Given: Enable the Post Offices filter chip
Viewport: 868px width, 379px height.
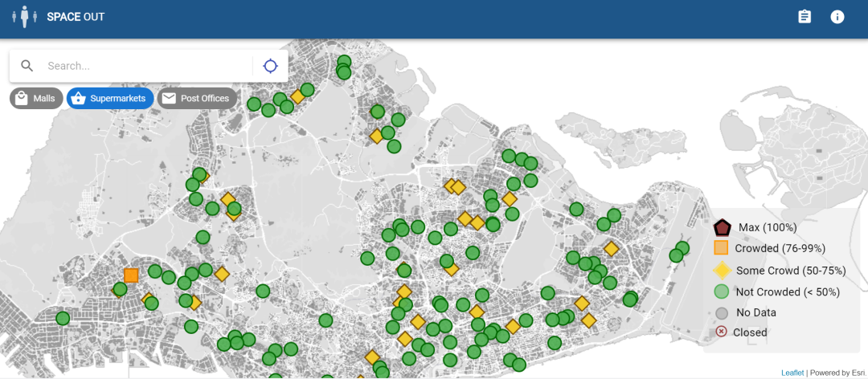Looking at the screenshot, I should coord(196,98).
